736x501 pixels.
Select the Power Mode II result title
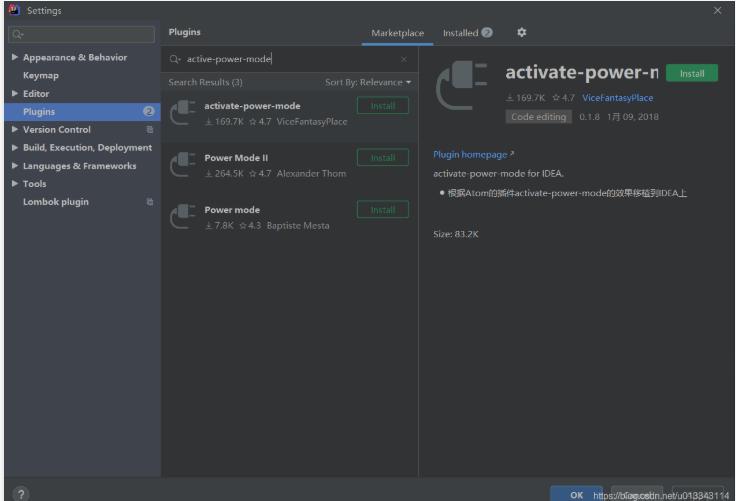click(236, 158)
